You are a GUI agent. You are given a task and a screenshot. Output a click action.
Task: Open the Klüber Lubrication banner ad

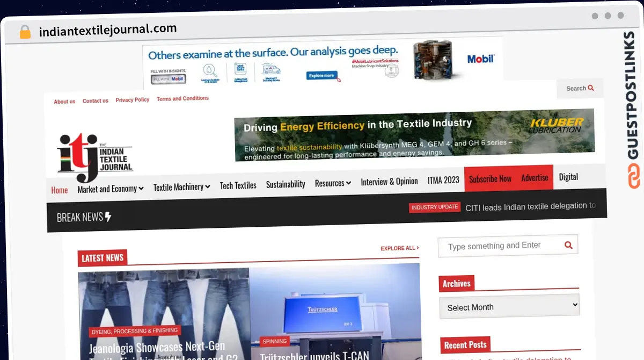pyautogui.click(x=414, y=134)
